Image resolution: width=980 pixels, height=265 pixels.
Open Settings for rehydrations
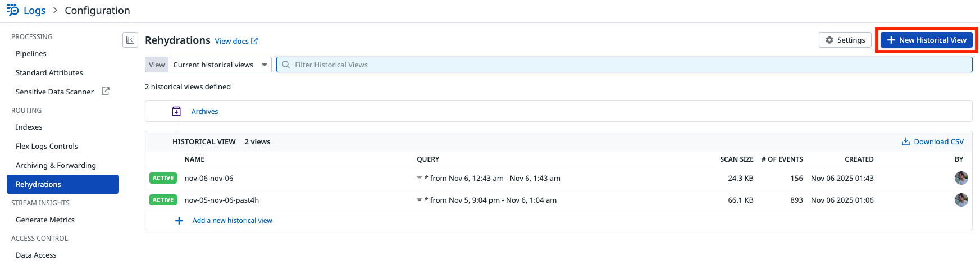tap(845, 40)
